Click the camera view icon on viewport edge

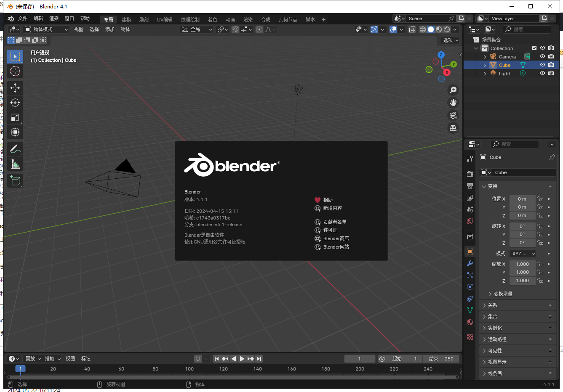tap(453, 115)
